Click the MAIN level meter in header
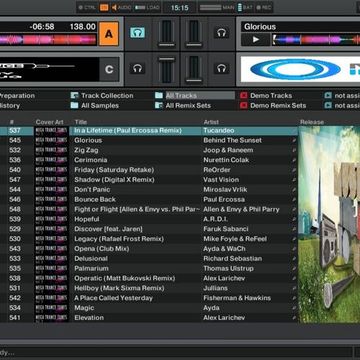 (210, 7)
